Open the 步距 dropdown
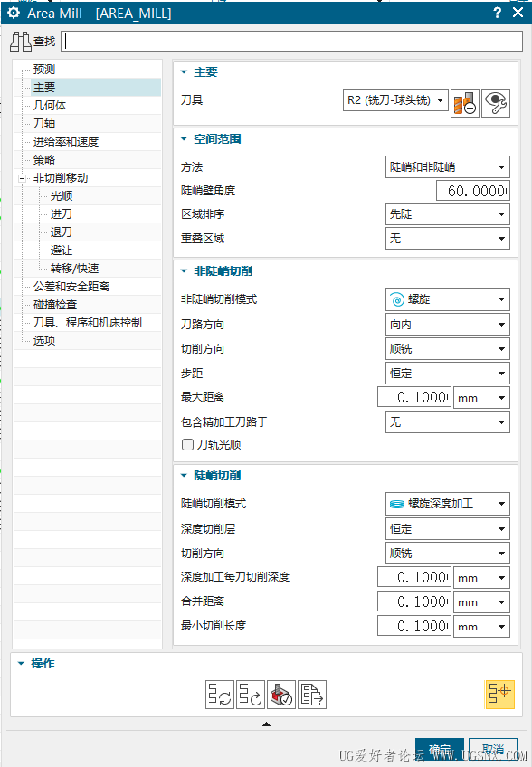This screenshot has width=532, height=767. point(447,374)
